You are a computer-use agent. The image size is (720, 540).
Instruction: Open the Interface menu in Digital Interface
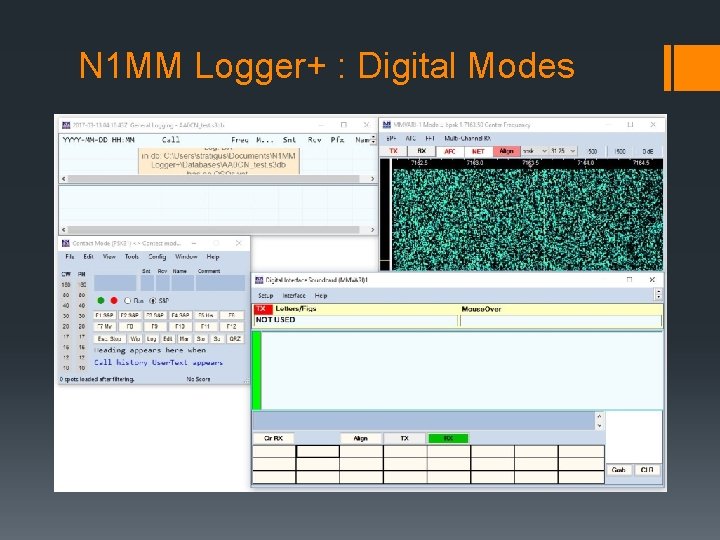point(294,296)
